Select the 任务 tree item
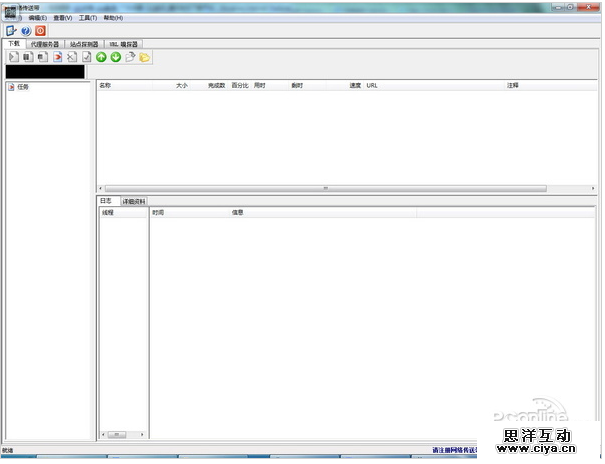The image size is (605, 464). (23, 87)
